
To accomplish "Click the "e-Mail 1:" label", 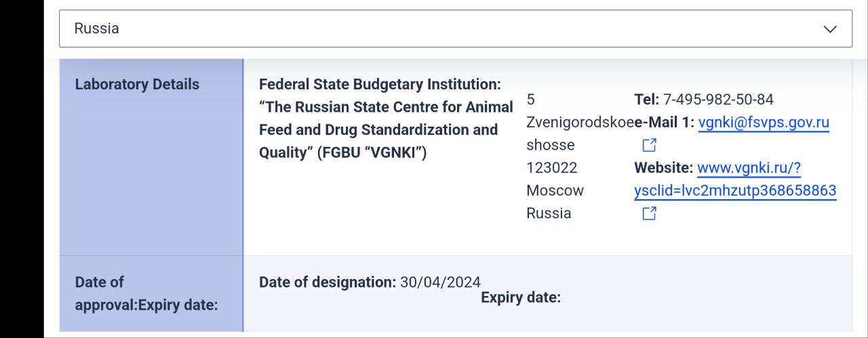I will pyautogui.click(x=665, y=123).
